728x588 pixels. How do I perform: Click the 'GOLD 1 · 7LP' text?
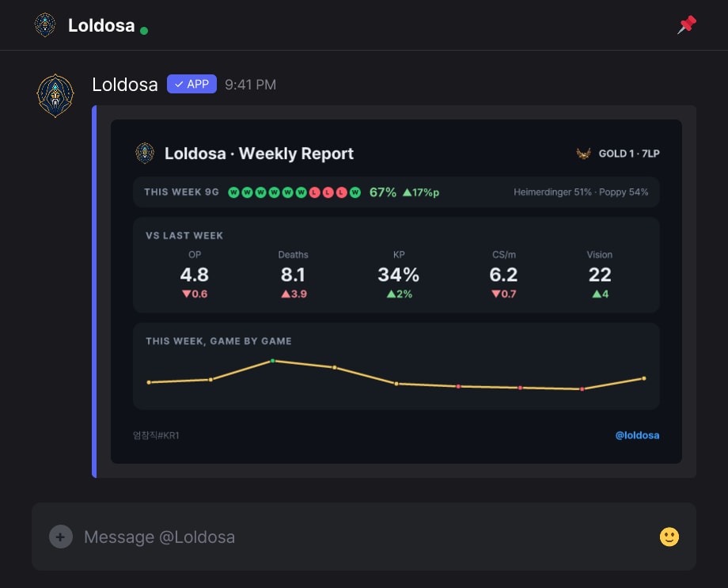coord(629,154)
